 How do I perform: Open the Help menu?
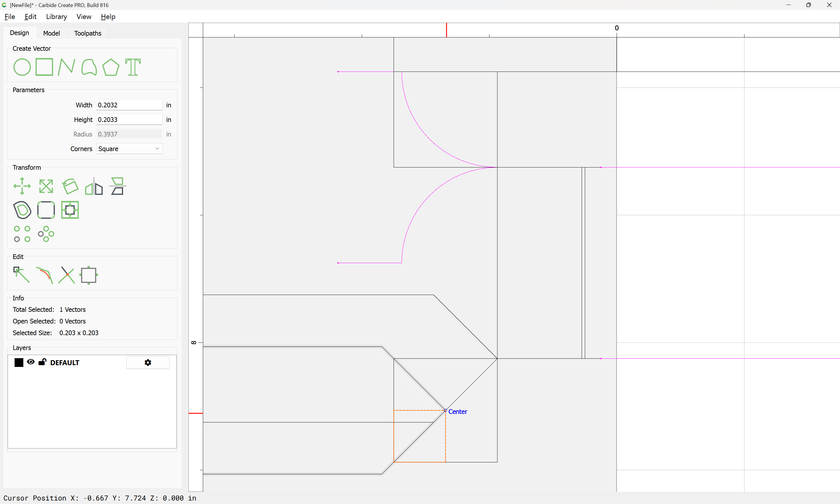(108, 17)
